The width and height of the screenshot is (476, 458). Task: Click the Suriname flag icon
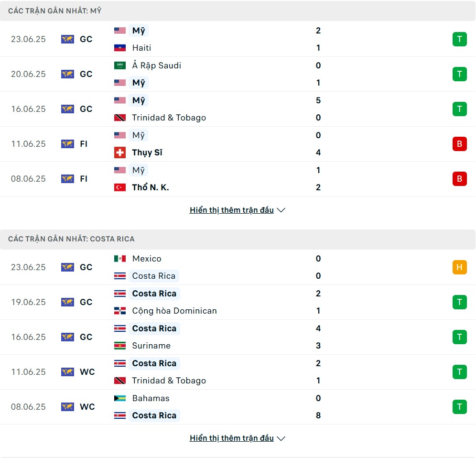tap(120, 346)
